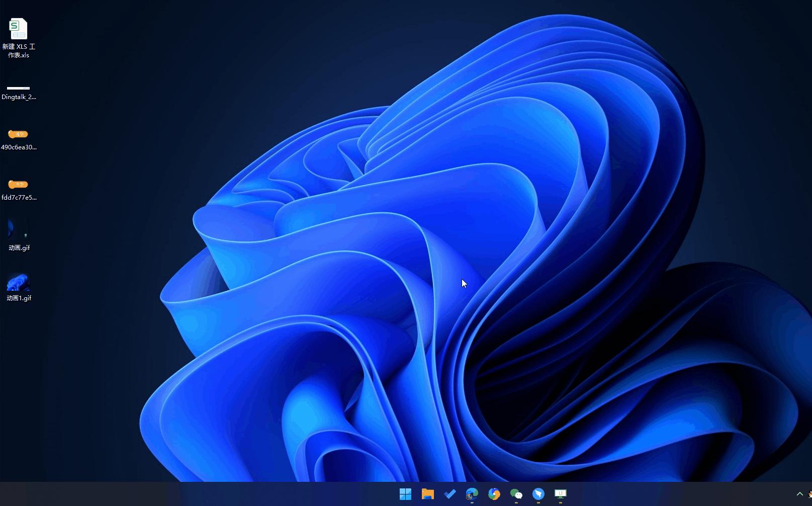The width and height of the screenshot is (812, 506).
Task: Select the 490c6ea30... desktop file
Action: 19,134
